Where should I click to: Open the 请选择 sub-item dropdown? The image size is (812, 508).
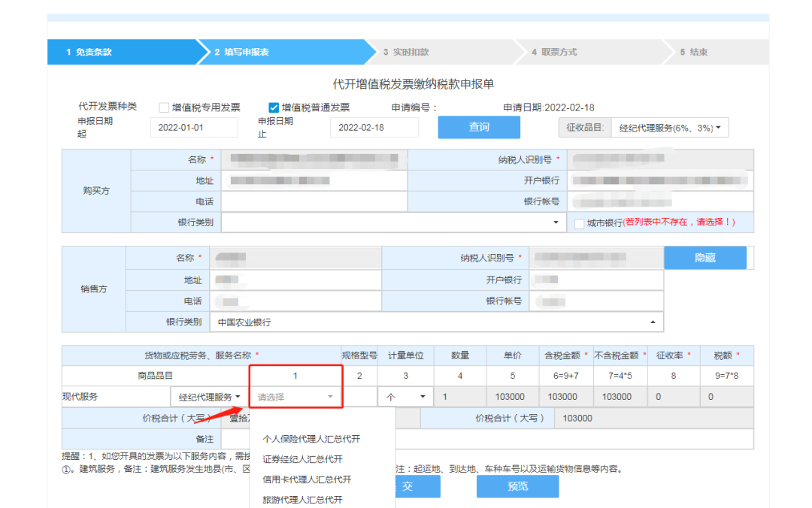(x=295, y=398)
